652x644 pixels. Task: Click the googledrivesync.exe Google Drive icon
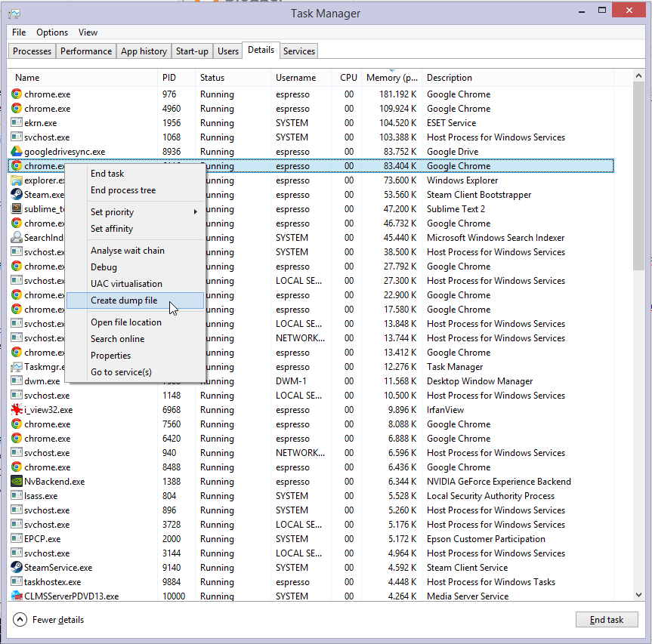(x=17, y=152)
